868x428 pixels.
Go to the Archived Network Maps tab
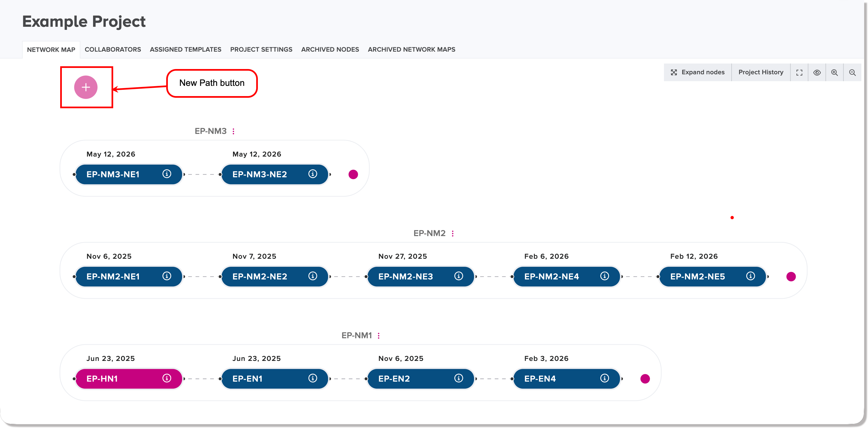(411, 49)
